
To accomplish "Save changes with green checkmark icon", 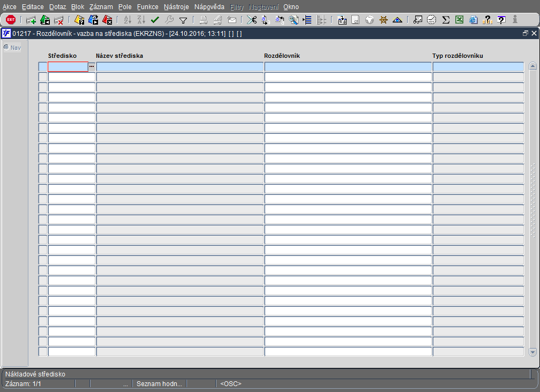I will [x=155, y=20].
